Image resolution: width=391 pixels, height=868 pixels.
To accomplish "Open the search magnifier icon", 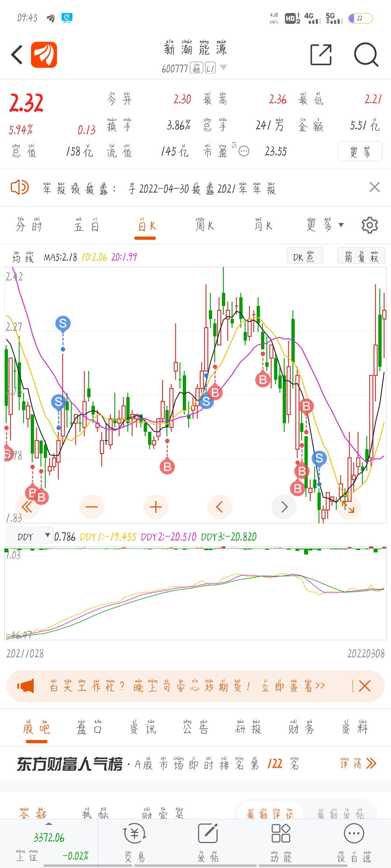I will [366, 55].
